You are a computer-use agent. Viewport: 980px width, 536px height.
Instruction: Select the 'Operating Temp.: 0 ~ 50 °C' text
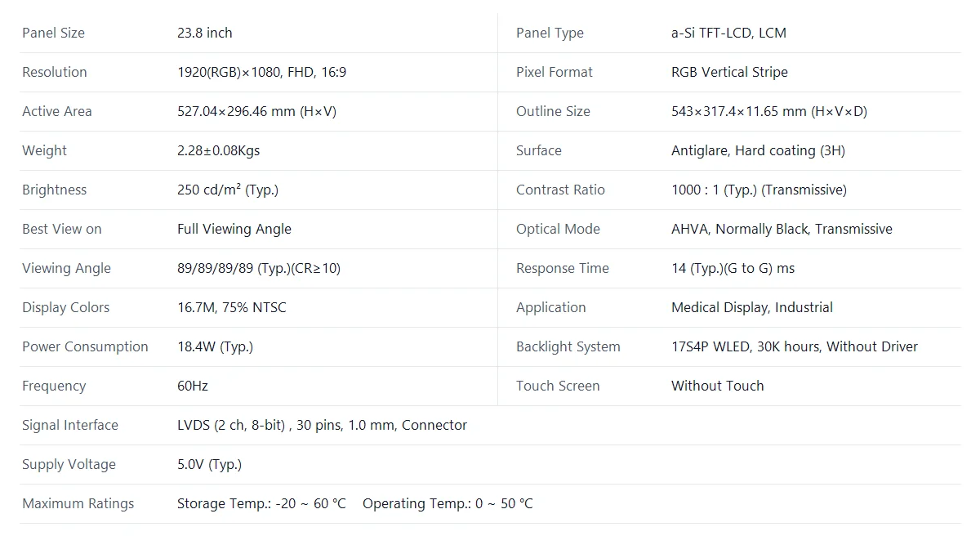448,503
